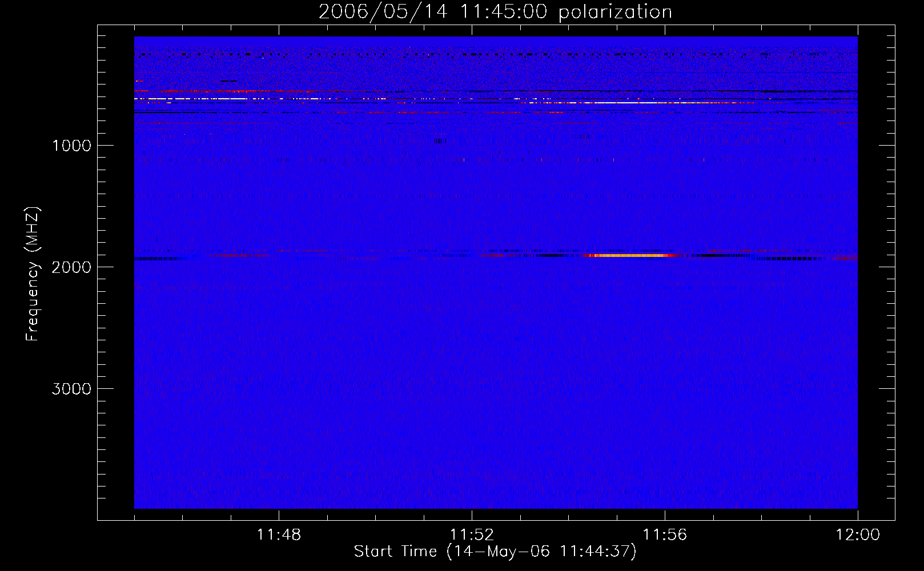Click the 11:52 time axis label
The height and width of the screenshot is (571, 924).
(472, 535)
